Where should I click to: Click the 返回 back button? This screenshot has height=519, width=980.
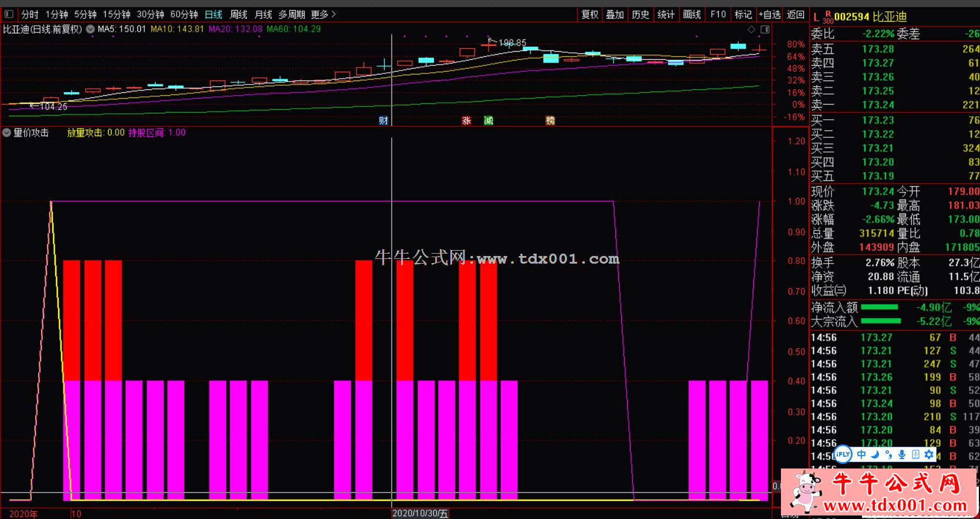pyautogui.click(x=796, y=14)
